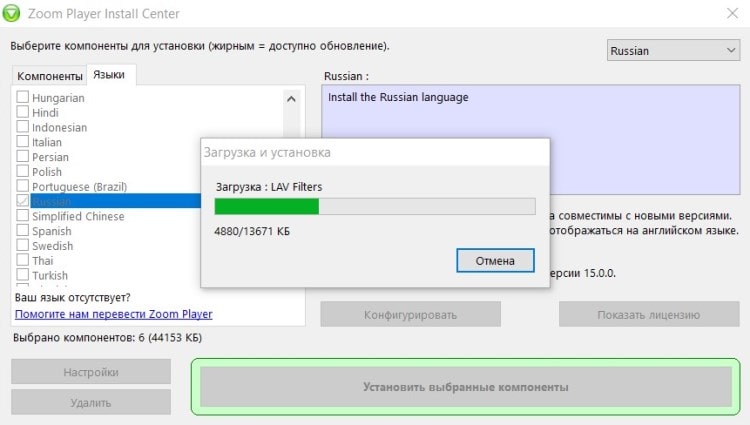Open Помогите нам перевести Zoom Player link
750x425 pixels.
114,314
